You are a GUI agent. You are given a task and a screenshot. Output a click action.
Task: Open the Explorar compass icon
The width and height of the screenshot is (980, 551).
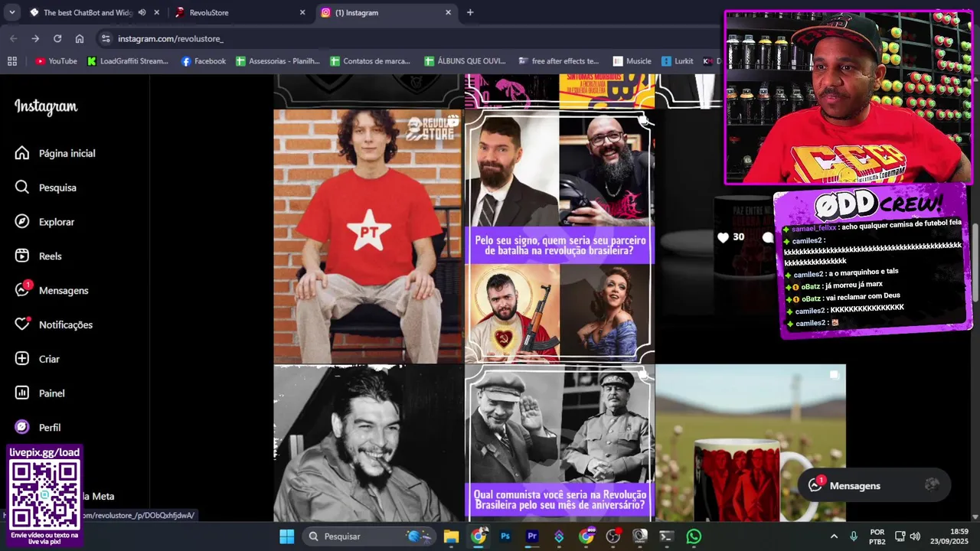[x=22, y=222]
